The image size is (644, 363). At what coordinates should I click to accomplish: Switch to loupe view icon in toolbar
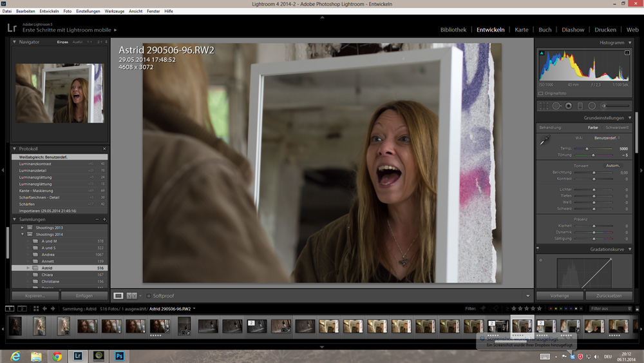coord(118,296)
